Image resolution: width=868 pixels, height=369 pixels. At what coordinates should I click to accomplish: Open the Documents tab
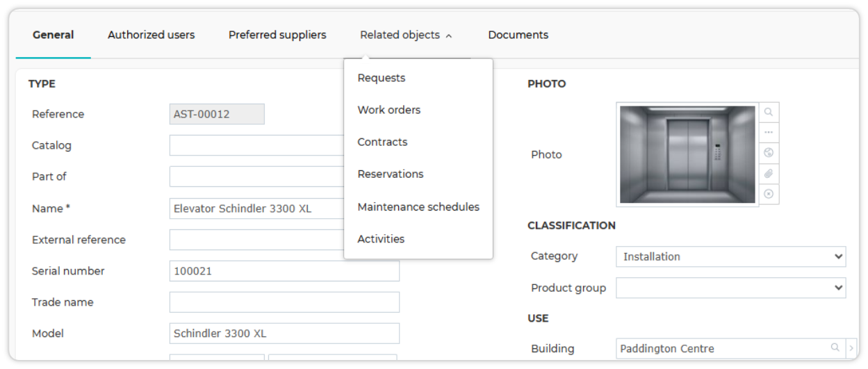click(x=518, y=35)
